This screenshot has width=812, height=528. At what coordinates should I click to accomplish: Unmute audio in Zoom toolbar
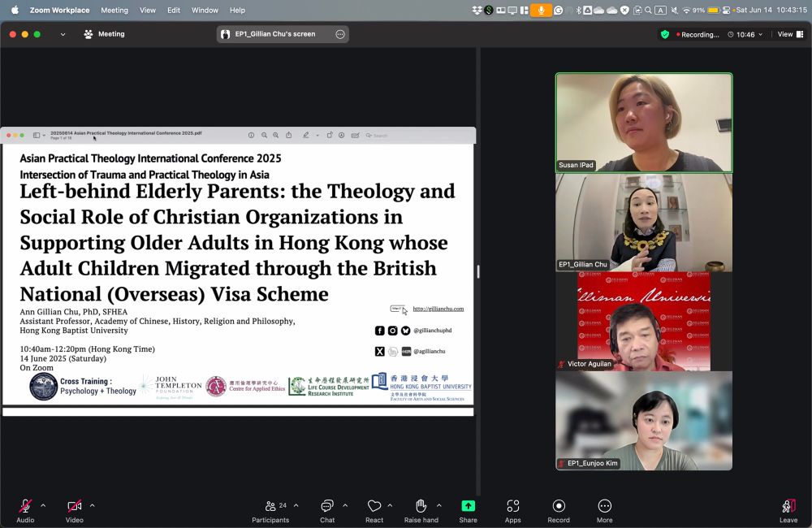pyautogui.click(x=25, y=511)
